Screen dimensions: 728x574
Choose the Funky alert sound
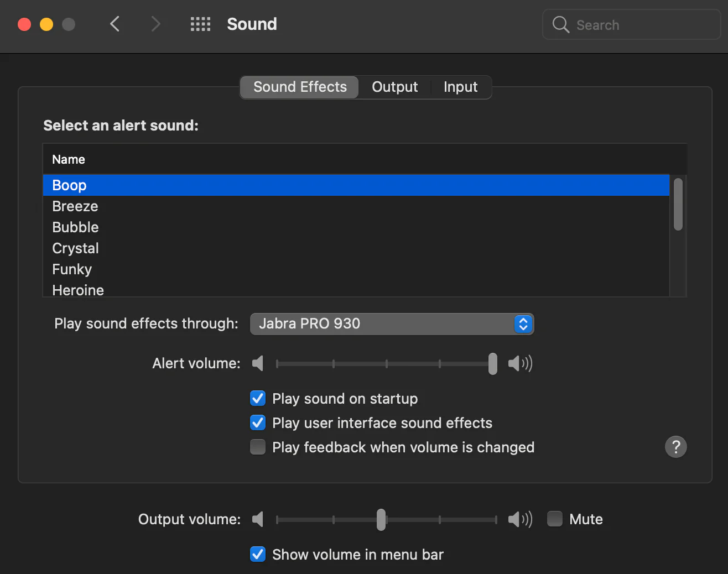[x=72, y=269]
